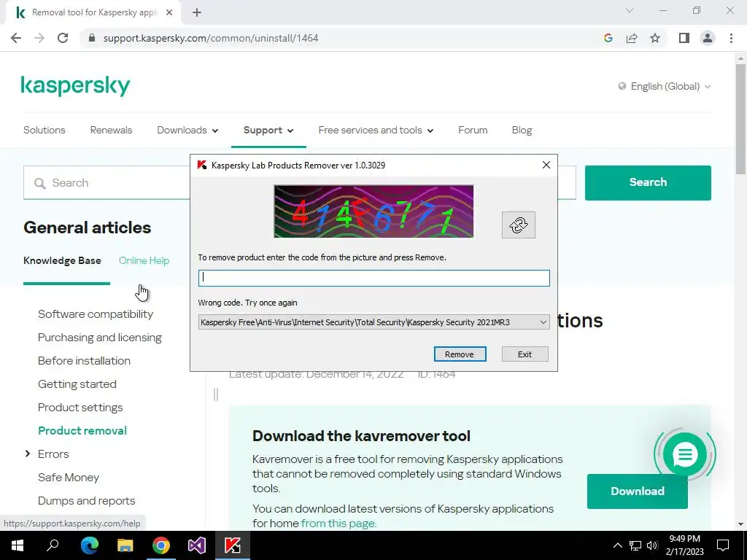The image size is (747, 560).
Task: Bookmark this page with the star icon
Action: coord(655,38)
